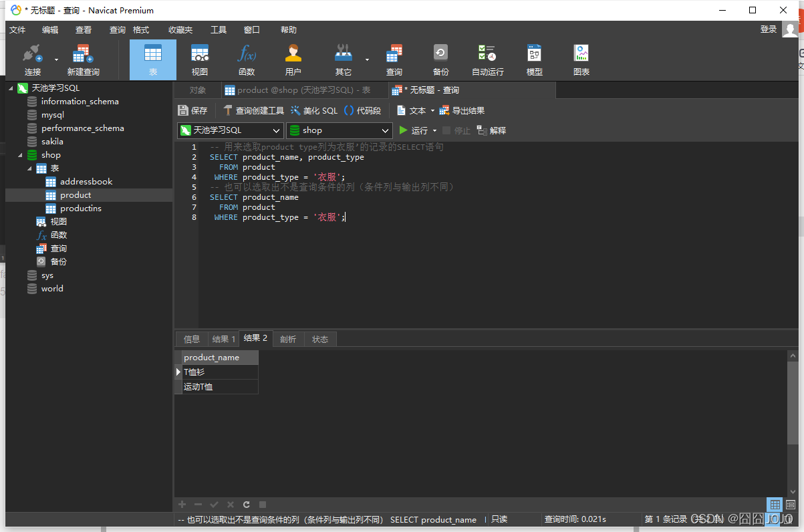Viewport: 804px width, 532px height.
Task: Click the 新建查询 new query icon
Action: pos(83,60)
